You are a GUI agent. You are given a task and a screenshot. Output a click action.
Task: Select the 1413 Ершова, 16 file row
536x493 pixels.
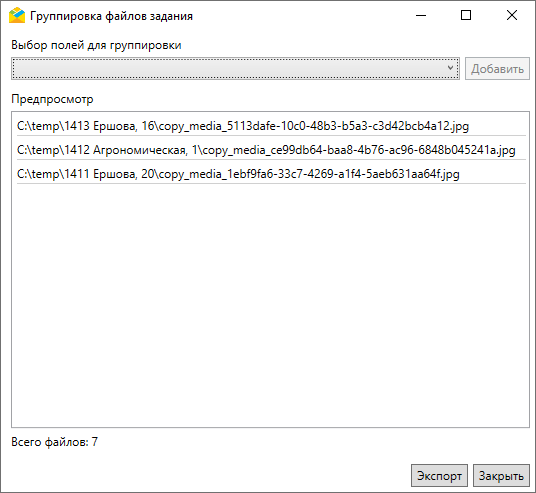[271, 126]
